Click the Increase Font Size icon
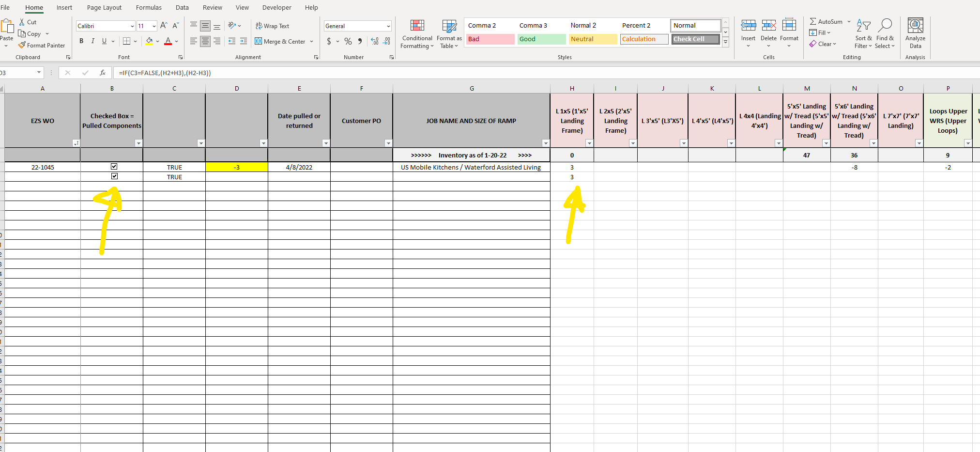980x452 pixels. [x=164, y=26]
